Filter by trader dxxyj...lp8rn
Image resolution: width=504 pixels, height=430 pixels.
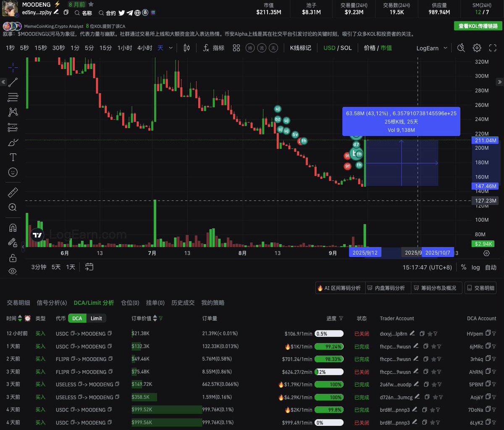click(x=436, y=334)
